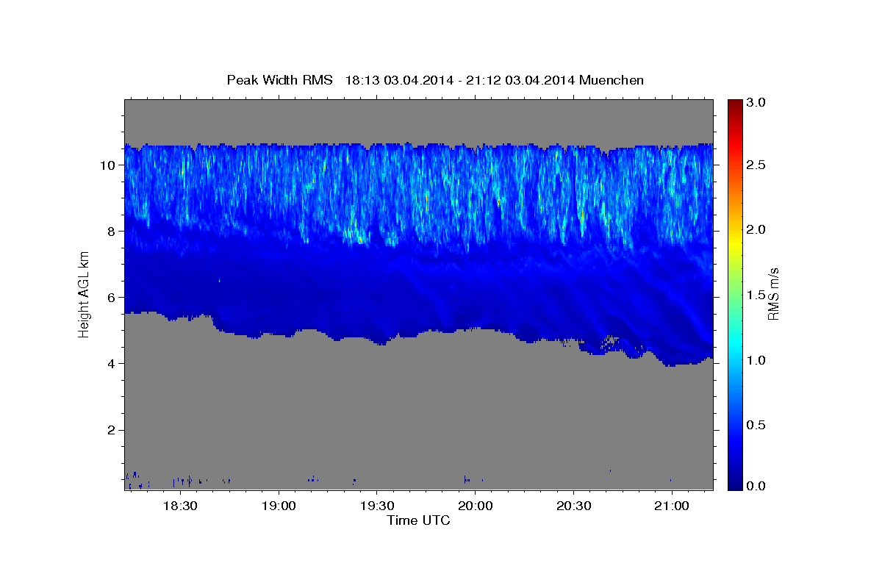Click the colorbar value 3.0

pos(756,103)
